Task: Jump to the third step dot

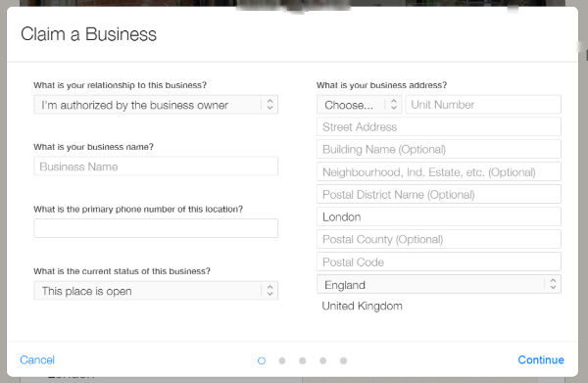Action: pyautogui.click(x=303, y=360)
